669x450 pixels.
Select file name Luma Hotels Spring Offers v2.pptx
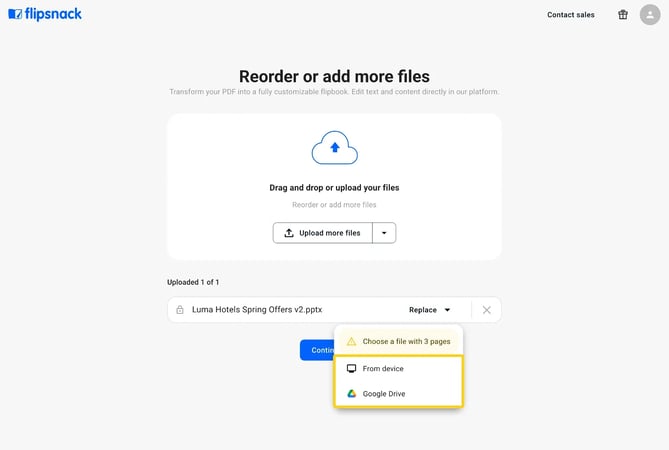coord(257,310)
